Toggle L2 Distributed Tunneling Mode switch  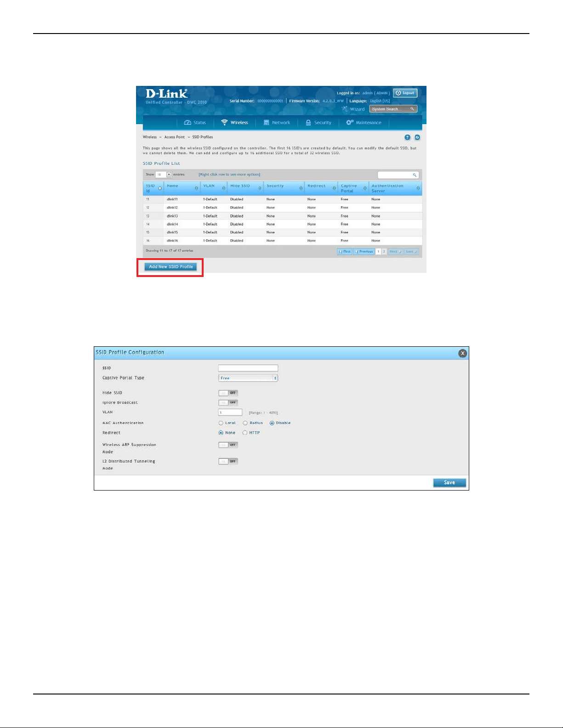pos(228,462)
